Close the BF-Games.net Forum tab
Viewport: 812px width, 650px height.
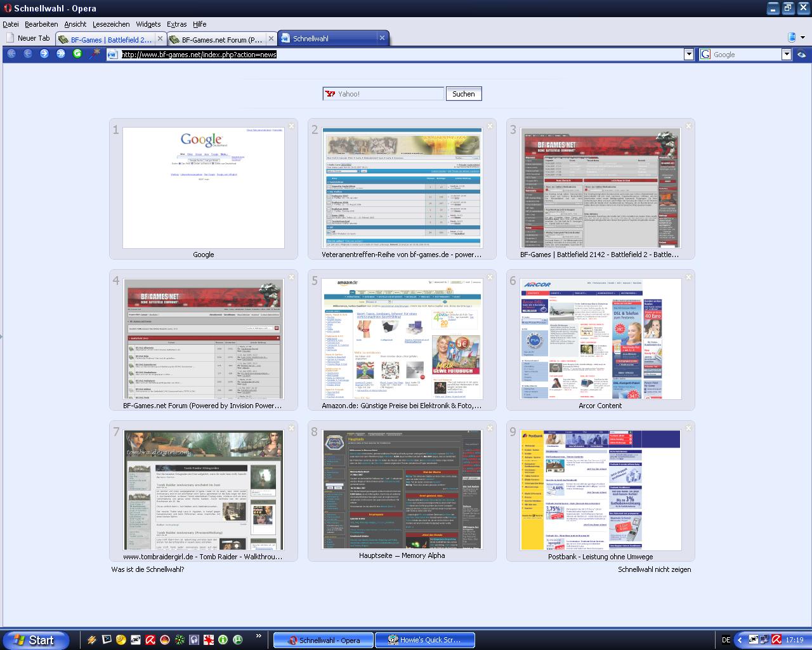[x=271, y=39]
